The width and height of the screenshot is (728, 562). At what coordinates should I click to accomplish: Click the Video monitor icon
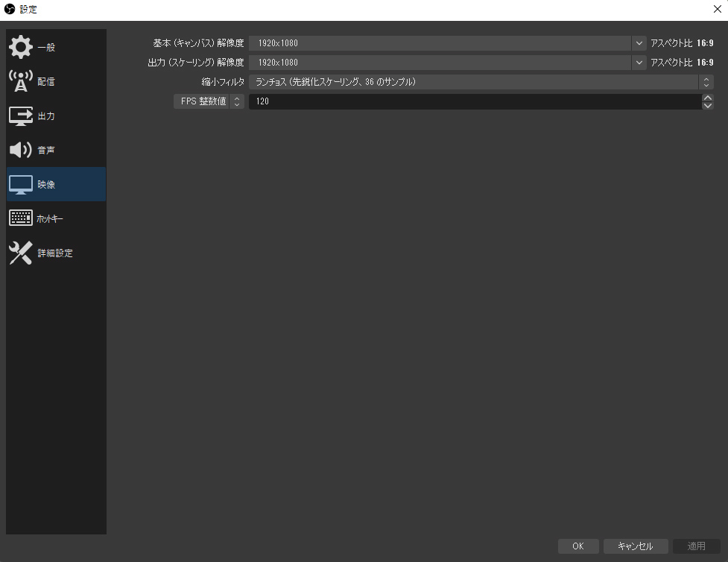point(21,184)
